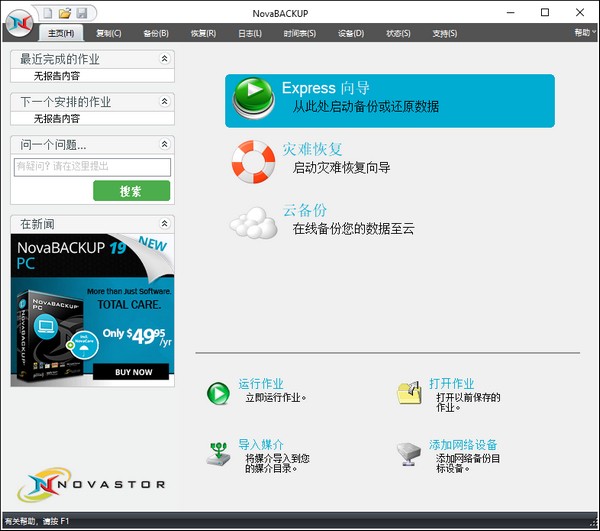
Task: Click the save disk icon in title bar
Action: [81, 13]
